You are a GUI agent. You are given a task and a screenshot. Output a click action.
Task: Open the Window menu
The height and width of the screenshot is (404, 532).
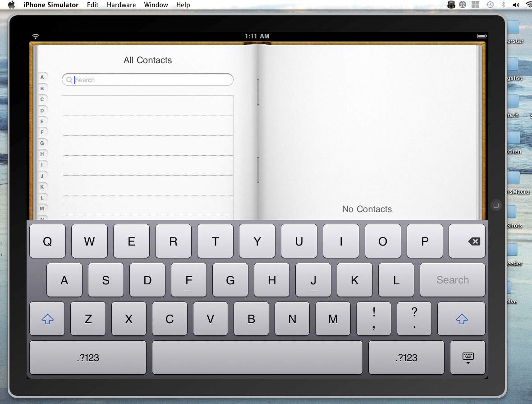pyautogui.click(x=156, y=5)
